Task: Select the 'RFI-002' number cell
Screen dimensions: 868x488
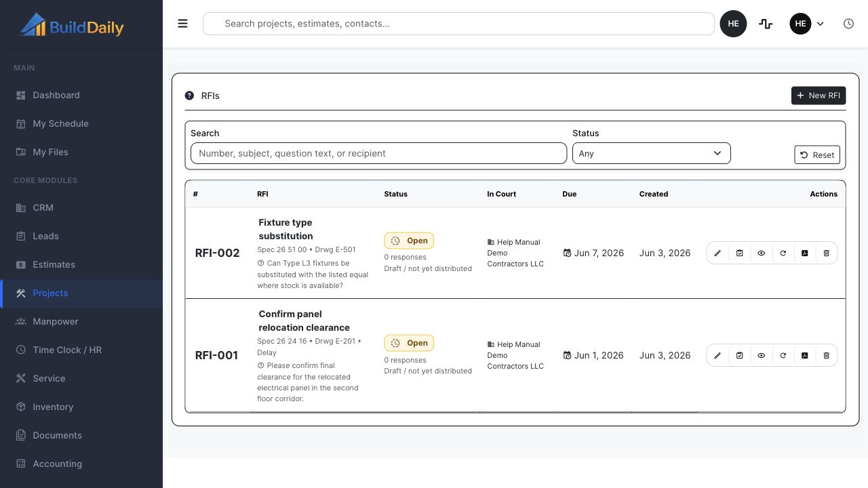Action: click(218, 253)
